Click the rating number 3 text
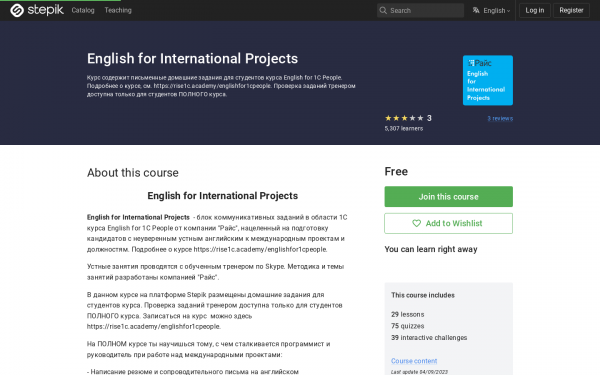Image resolution: width=600 pixels, height=375 pixels. (429, 118)
